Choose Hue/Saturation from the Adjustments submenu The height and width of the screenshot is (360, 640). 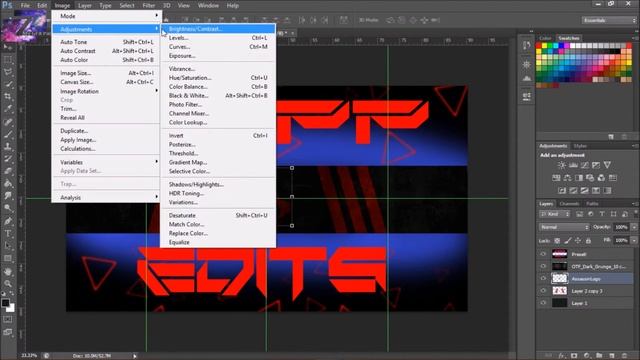218,78
